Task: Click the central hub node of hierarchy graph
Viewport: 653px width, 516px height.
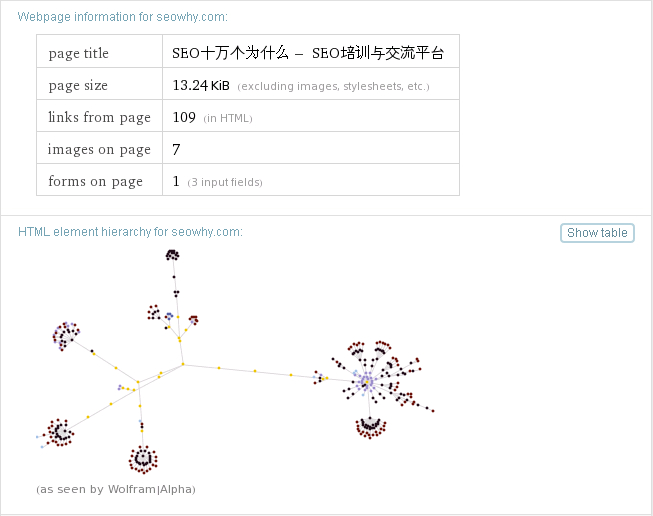Action: click(183, 364)
